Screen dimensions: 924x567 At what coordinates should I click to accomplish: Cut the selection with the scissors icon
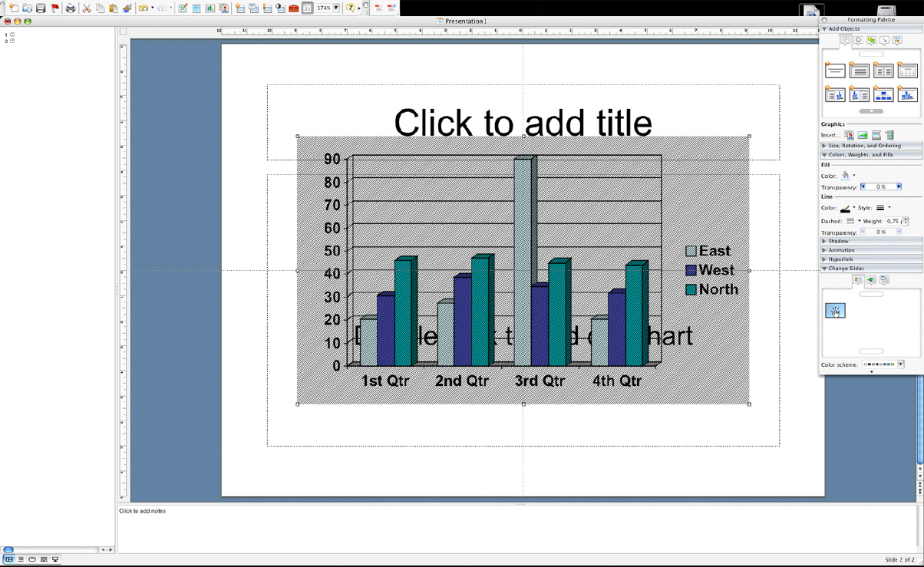click(x=87, y=8)
